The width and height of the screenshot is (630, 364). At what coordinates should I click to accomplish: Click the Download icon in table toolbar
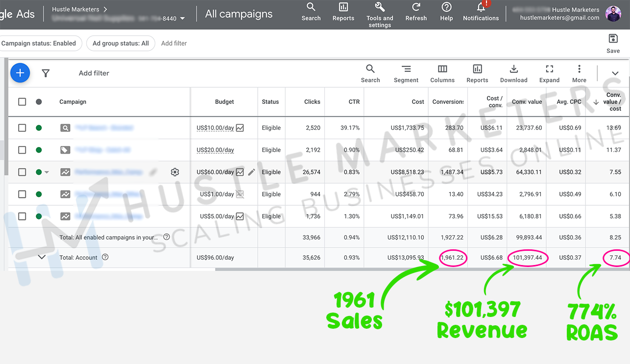point(513,69)
